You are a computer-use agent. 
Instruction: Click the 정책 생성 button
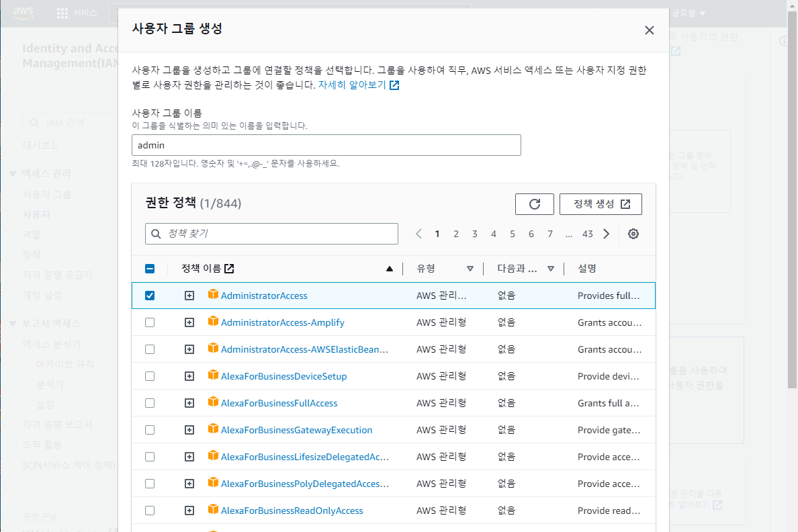[x=601, y=204]
